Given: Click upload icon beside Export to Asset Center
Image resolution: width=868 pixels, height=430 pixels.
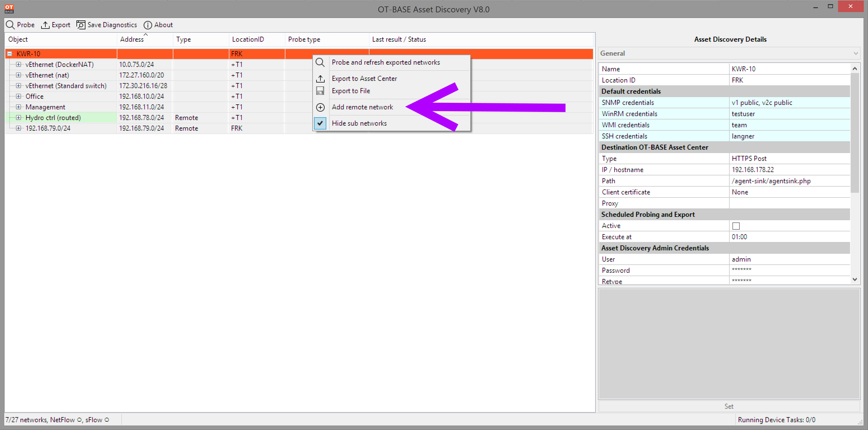Looking at the screenshot, I should click(320, 79).
